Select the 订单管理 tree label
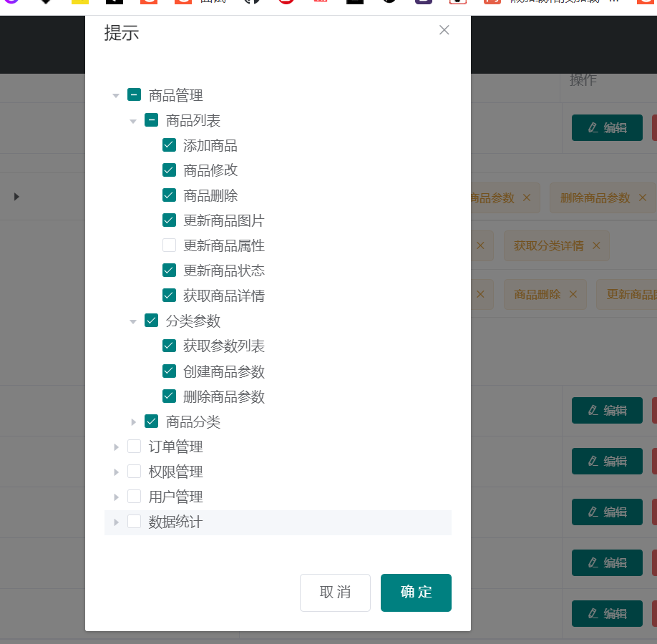The width and height of the screenshot is (657, 644). click(175, 447)
